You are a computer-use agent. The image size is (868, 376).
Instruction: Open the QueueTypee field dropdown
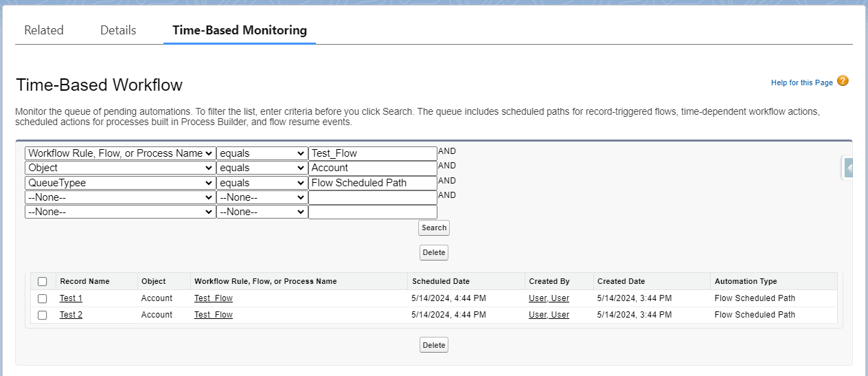119,183
